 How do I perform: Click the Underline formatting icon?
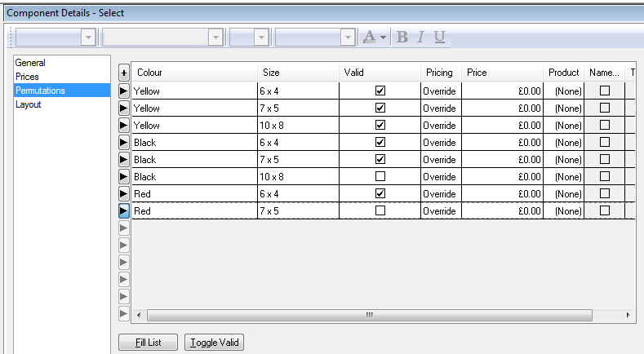(439, 37)
